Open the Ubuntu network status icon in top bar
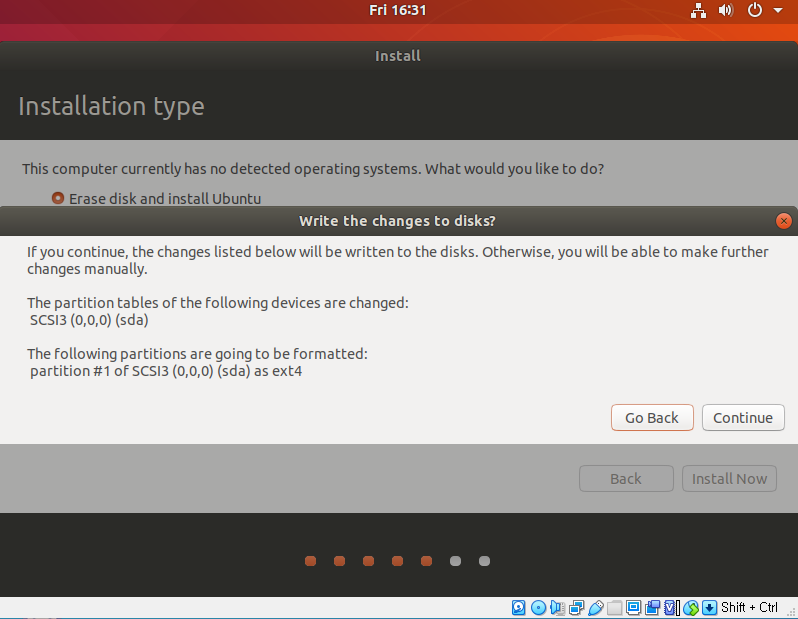 click(x=698, y=10)
